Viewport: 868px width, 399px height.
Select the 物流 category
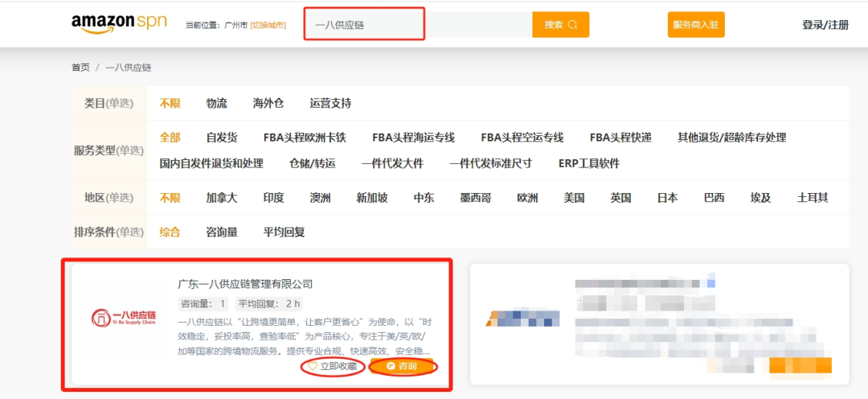click(216, 103)
